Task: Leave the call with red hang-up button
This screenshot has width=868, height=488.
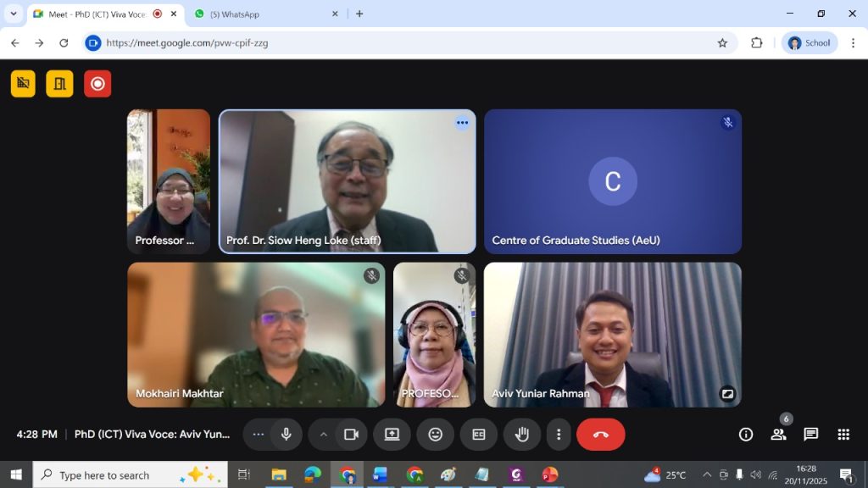Action: 601,435
